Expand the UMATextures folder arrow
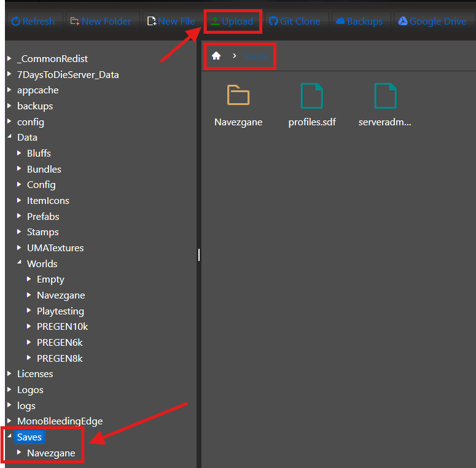The height and width of the screenshot is (468, 476). (19, 248)
